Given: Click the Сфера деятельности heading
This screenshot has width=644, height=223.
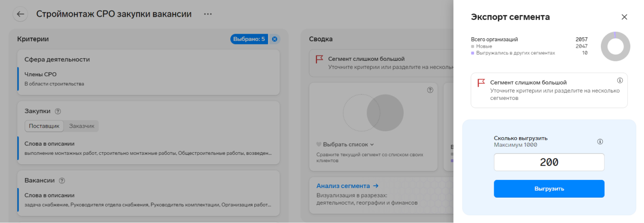Looking at the screenshot, I should point(57,59).
